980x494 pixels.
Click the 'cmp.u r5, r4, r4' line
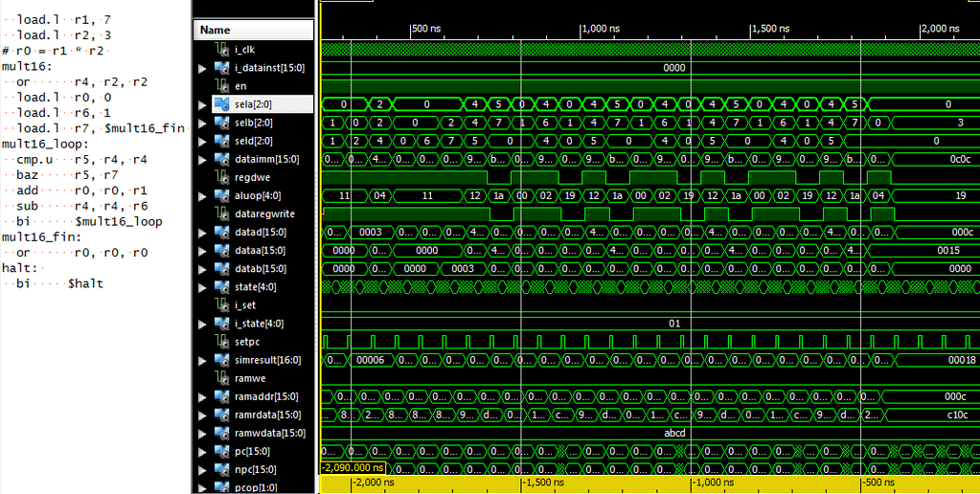click(x=81, y=160)
